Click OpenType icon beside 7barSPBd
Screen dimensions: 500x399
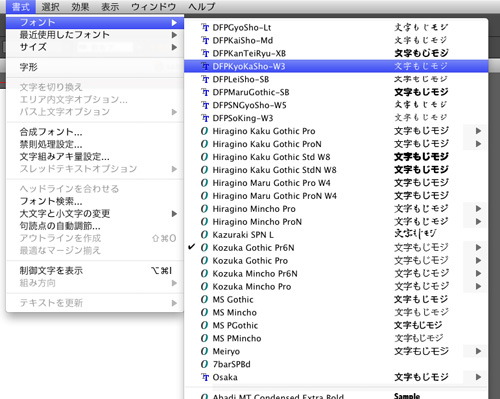pos(204,364)
